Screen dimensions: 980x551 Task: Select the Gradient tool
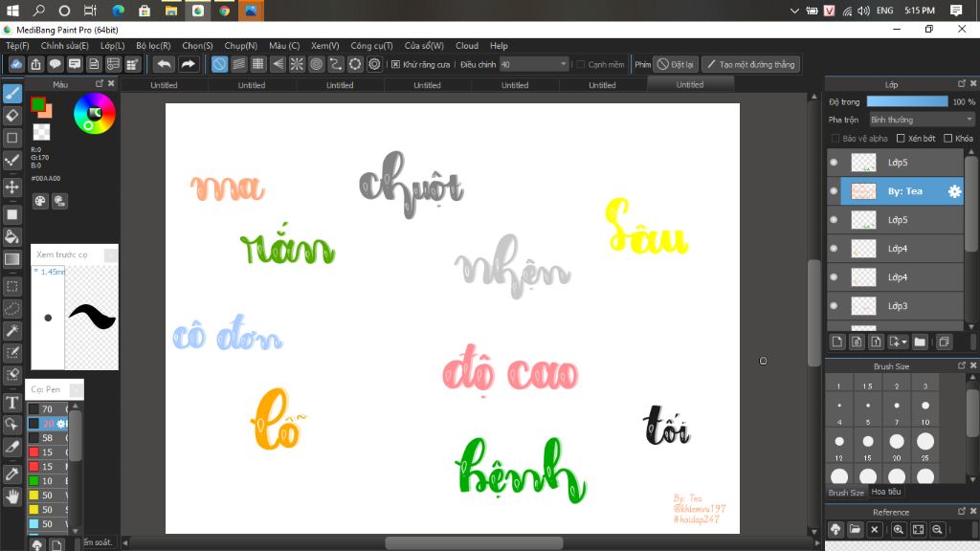tap(11, 259)
